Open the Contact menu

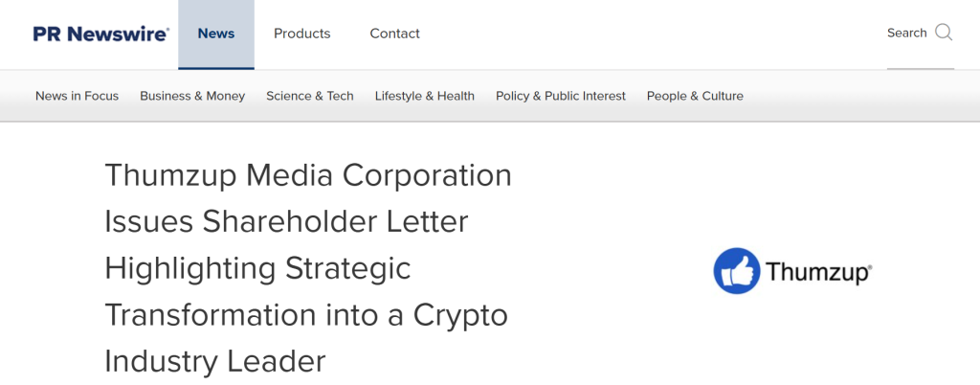pyautogui.click(x=394, y=34)
